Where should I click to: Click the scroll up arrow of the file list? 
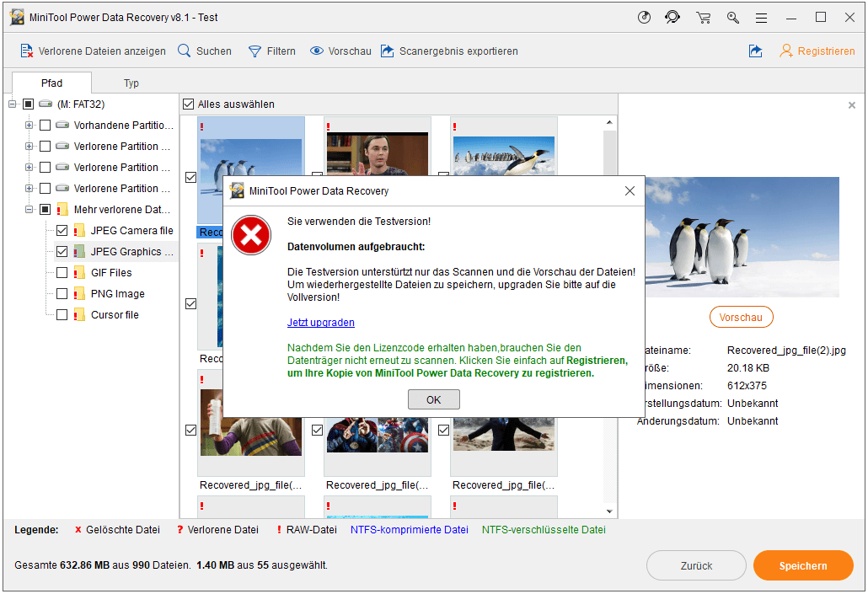[609, 122]
